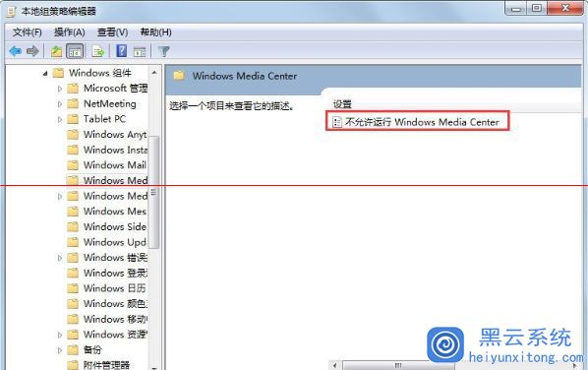Go up one level with the folder icon

(56, 51)
